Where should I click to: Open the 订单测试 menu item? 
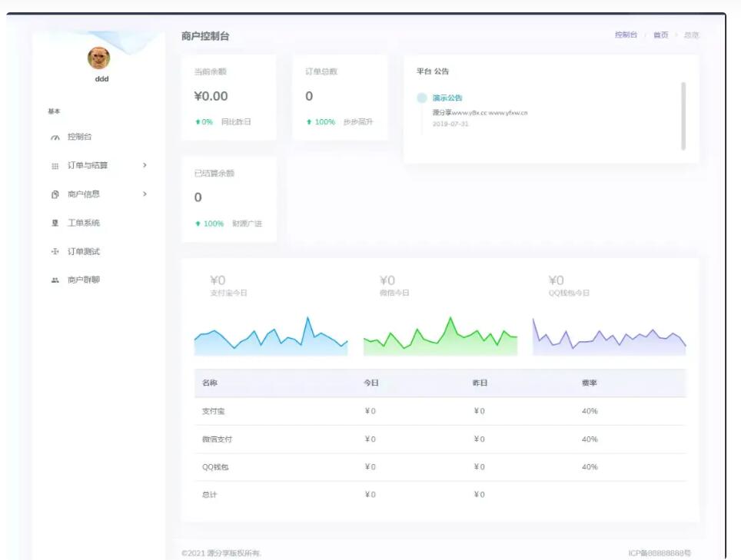tap(84, 252)
